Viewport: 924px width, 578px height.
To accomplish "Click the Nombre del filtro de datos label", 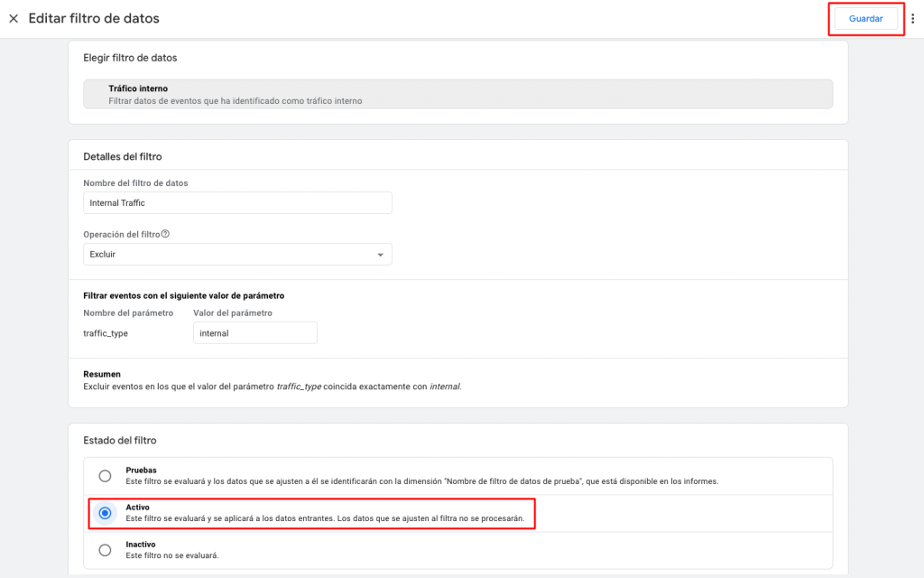I will tap(135, 183).
